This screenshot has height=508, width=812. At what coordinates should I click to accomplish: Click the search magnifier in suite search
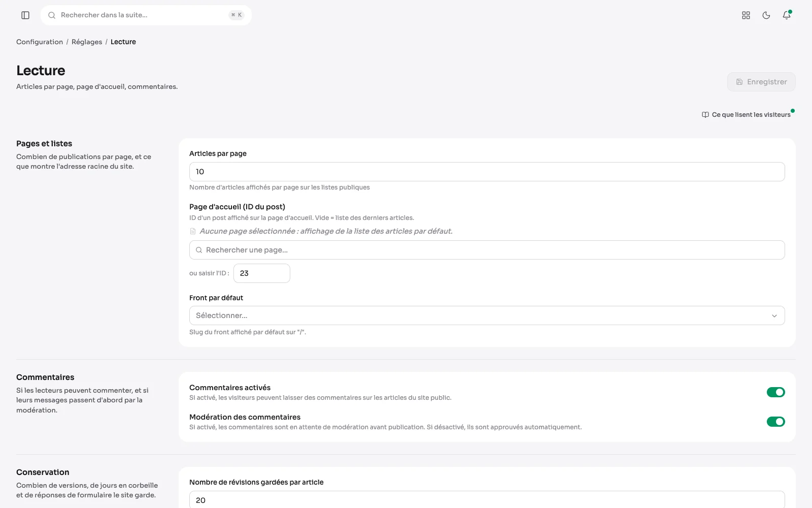click(52, 15)
